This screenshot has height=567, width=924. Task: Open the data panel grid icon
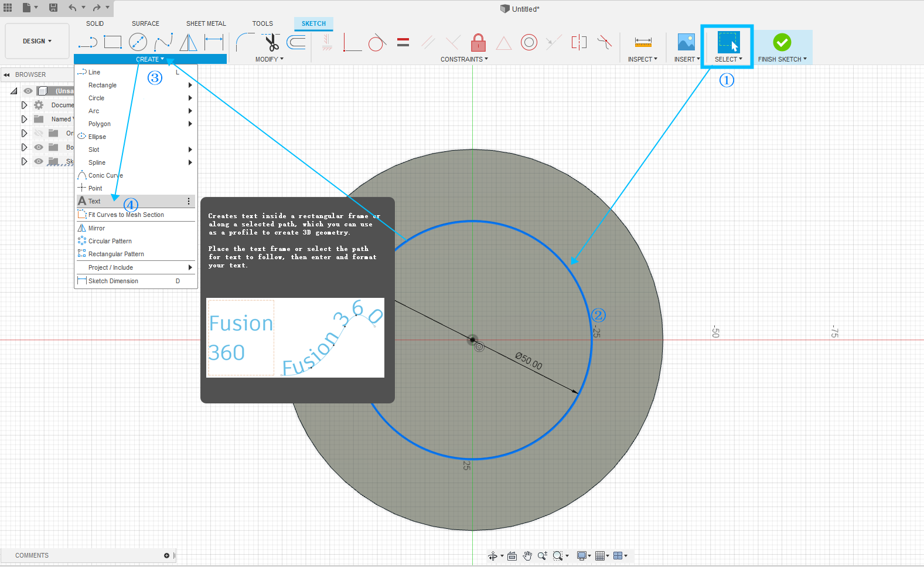point(8,8)
